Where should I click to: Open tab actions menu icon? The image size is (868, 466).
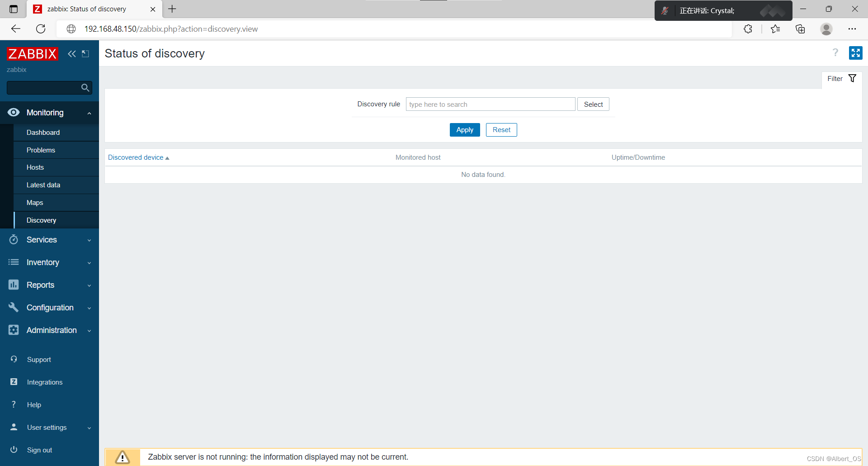pyautogui.click(x=14, y=9)
